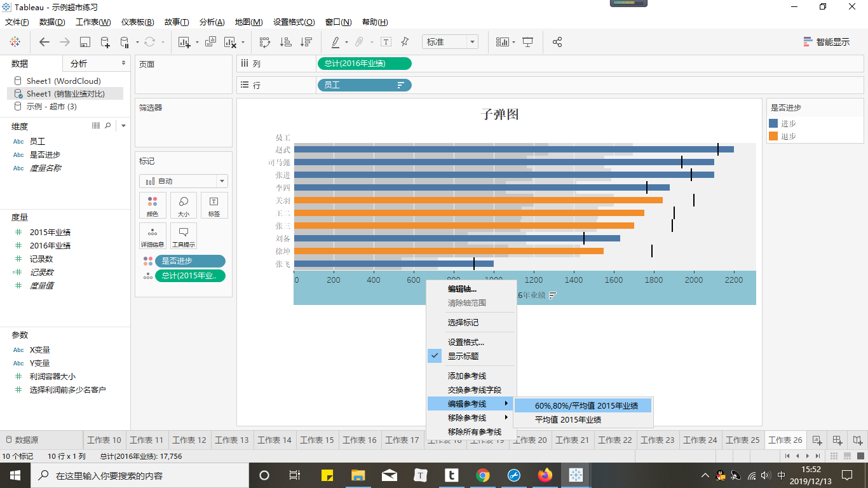
Task: Toggle the 显示标题 checked menu option
Action: (x=471, y=356)
